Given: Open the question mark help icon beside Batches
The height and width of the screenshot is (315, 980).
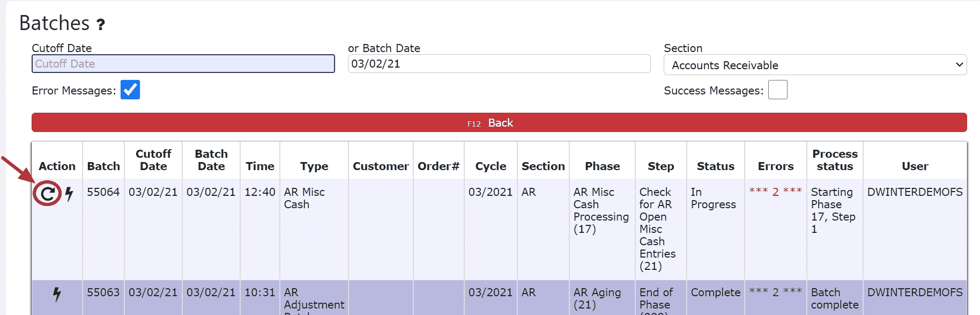Looking at the screenshot, I should tap(101, 24).
